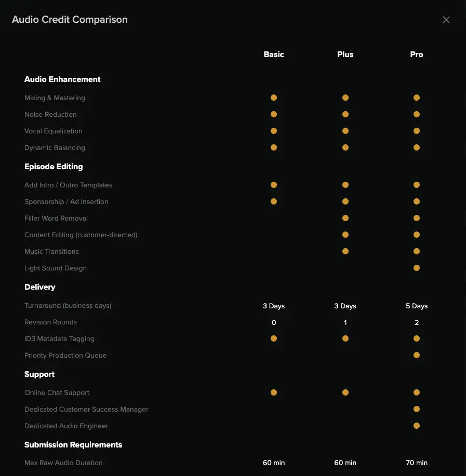Viewport: 466px width, 476px height.
Task: Close the Audio Credit Comparison dialog
Action: point(446,20)
